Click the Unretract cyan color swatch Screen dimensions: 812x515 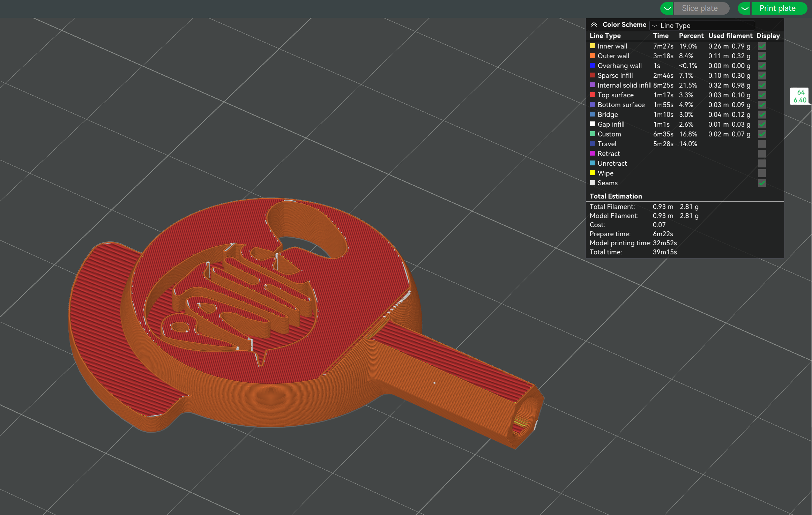click(x=593, y=163)
